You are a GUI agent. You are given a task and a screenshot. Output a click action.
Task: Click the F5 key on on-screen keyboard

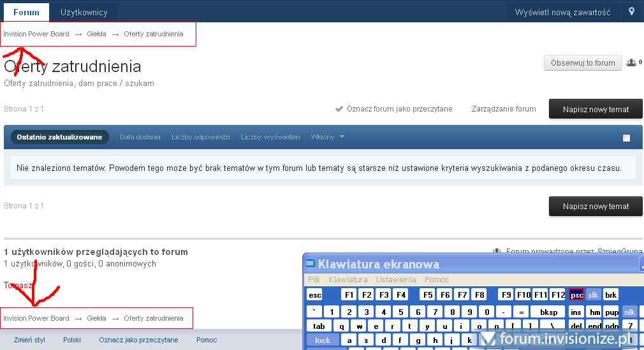tap(428, 295)
